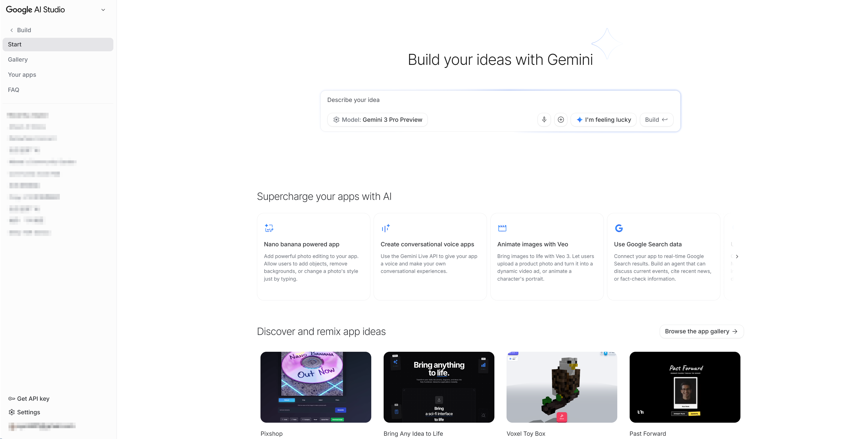The width and height of the screenshot is (868, 439).
Task: Click Browse the app gallery link
Action: point(701,331)
